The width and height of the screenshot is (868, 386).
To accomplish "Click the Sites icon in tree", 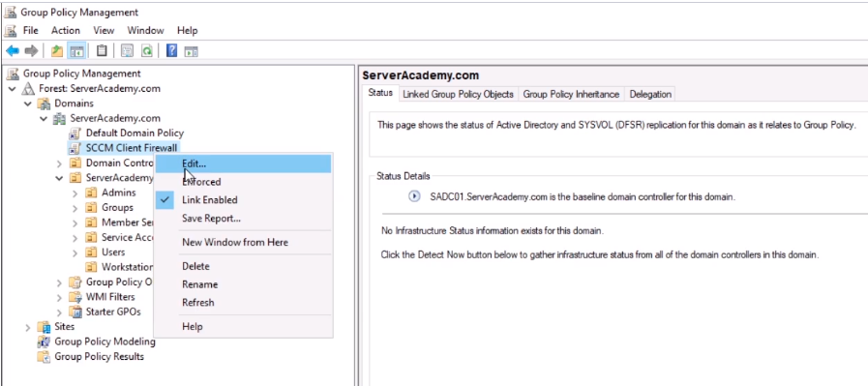I will point(44,327).
